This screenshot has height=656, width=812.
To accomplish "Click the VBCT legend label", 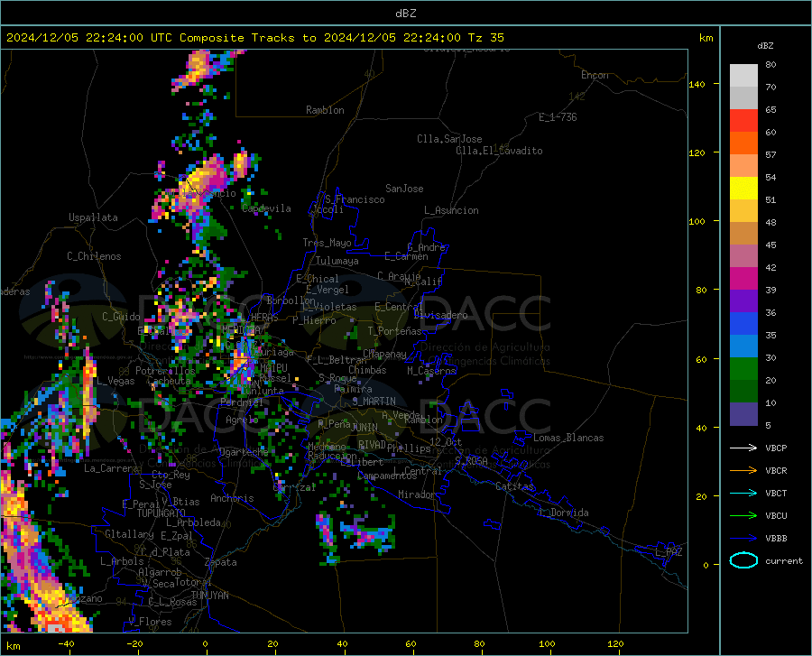I will 776,493.
